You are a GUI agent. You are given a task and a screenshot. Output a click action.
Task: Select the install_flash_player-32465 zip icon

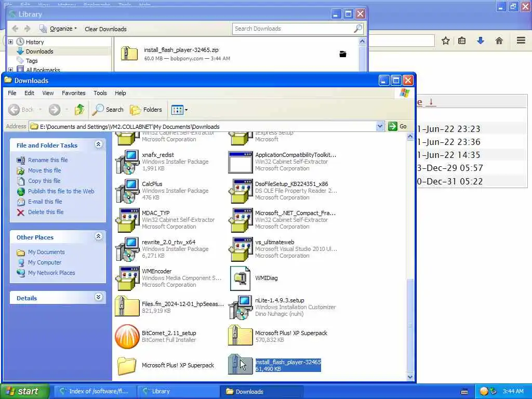[x=240, y=364]
